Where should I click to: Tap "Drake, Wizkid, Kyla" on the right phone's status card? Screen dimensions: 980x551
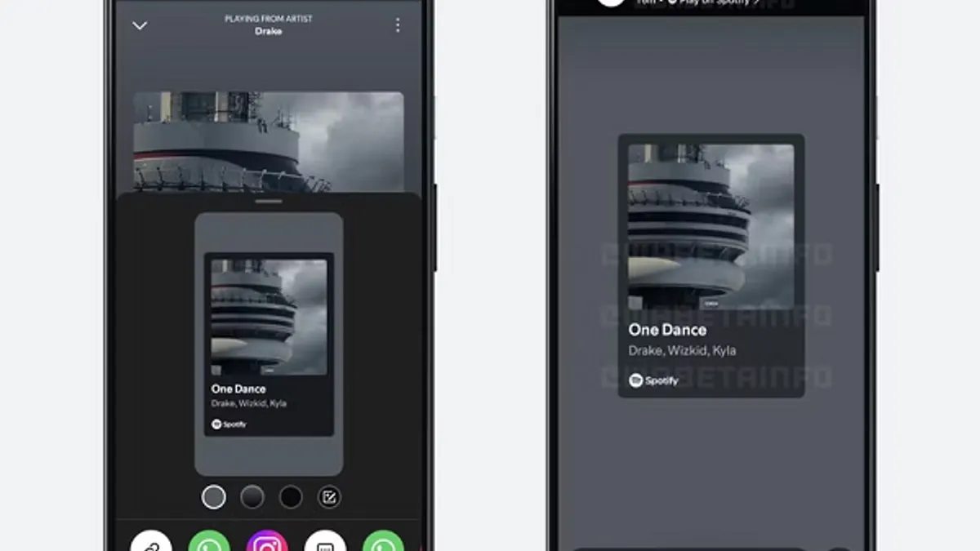(682, 351)
